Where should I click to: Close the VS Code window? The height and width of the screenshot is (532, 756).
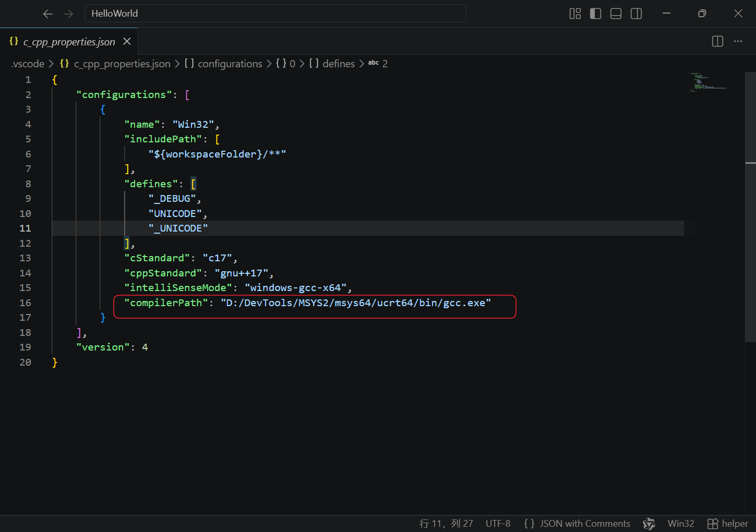[738, 14]
